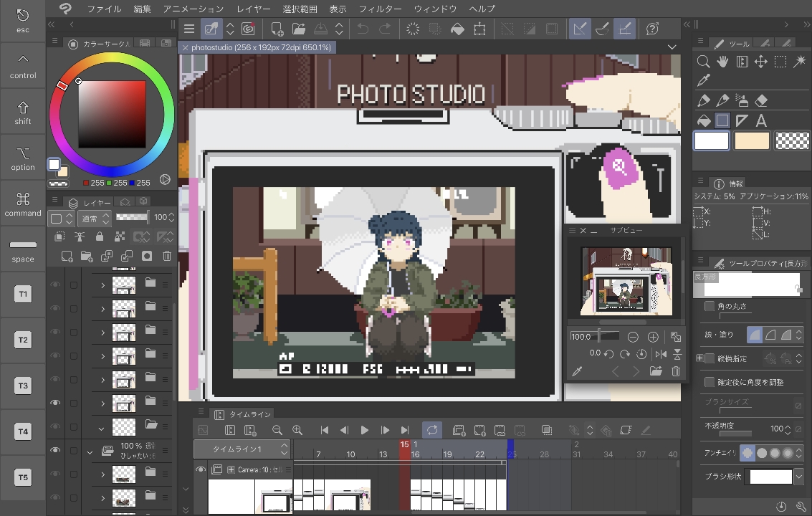This screenshot has width=812, height=516.
Task: Select the Hand tool
Action: coord(722,61)
